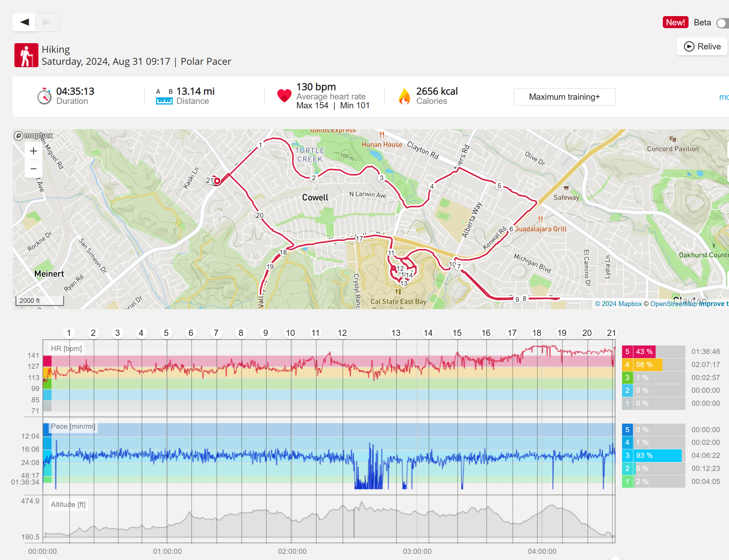
Task: Click the red Hiking sport icon
Action: 26,55
